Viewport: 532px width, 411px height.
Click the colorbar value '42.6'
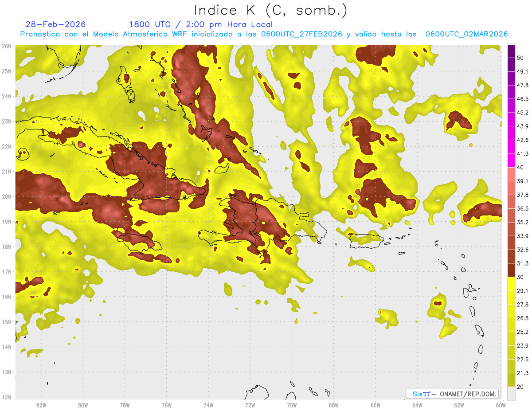(523, 141)
